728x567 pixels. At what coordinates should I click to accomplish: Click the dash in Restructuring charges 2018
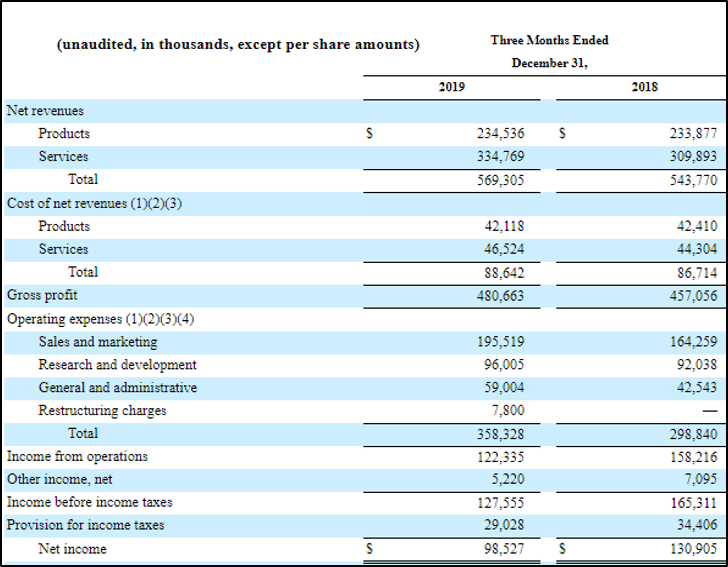pyautogui.click(x=710, y=411)
